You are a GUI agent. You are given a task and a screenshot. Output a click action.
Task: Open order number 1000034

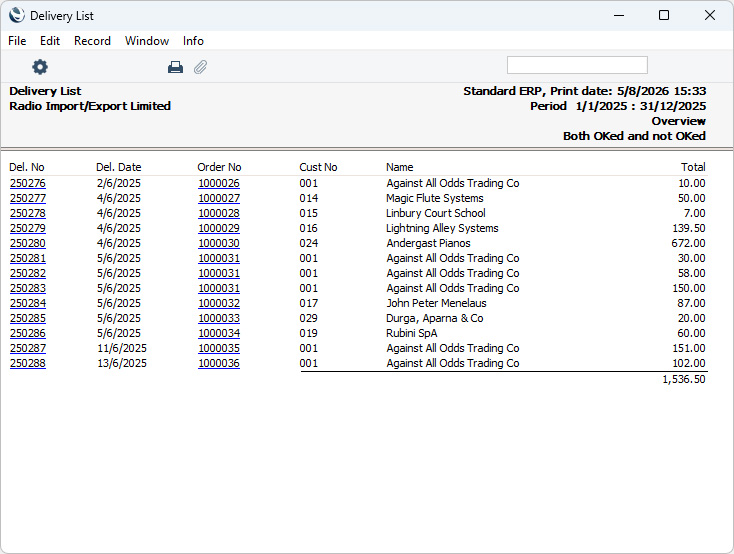[x=219, y=333]
